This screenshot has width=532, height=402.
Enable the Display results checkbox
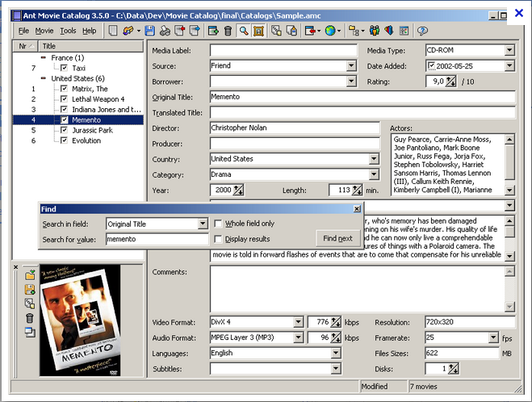[x=218, y=239]
